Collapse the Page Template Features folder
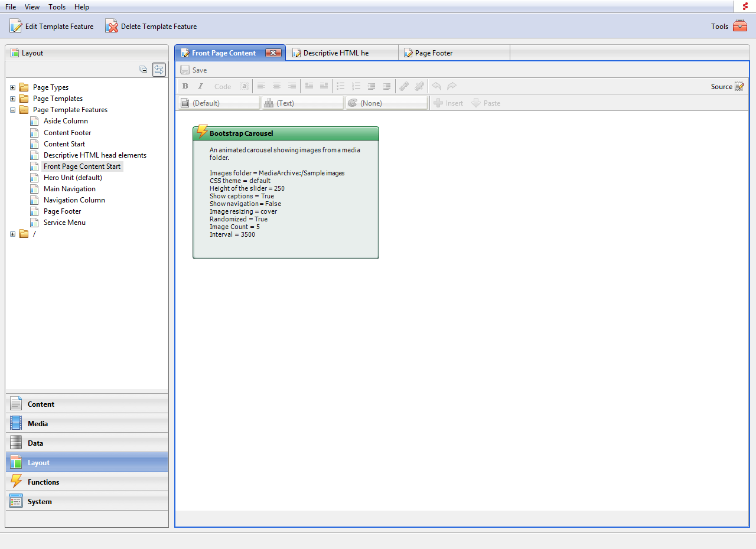 click(12, 110)
